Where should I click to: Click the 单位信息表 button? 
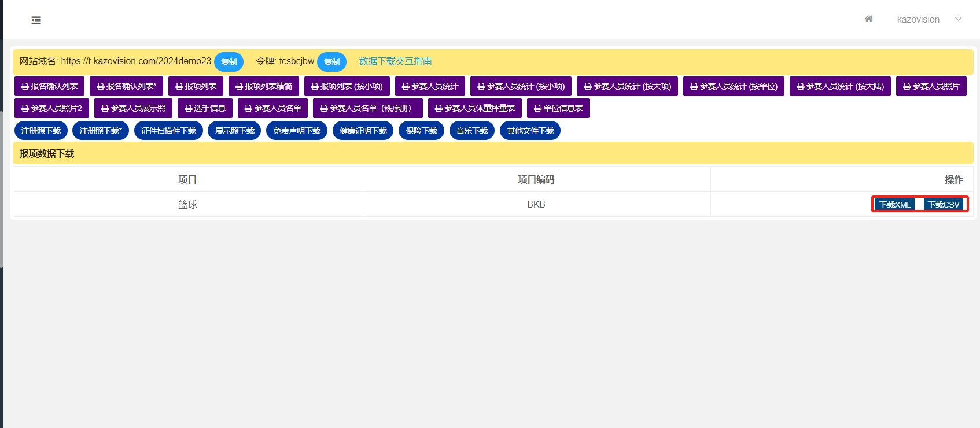[558, 108]
